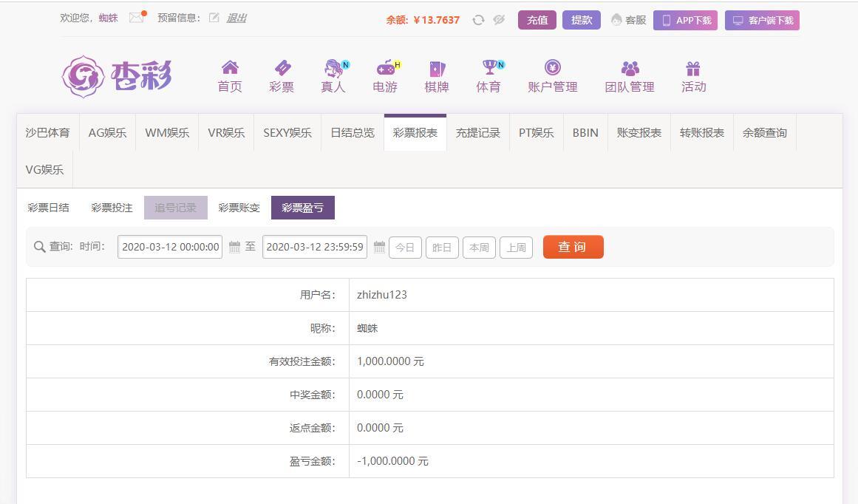This screenshot has width=858, height=504.
Task: Switch to the 沙巴体育 tab
Action: click(x=48, y=132)
